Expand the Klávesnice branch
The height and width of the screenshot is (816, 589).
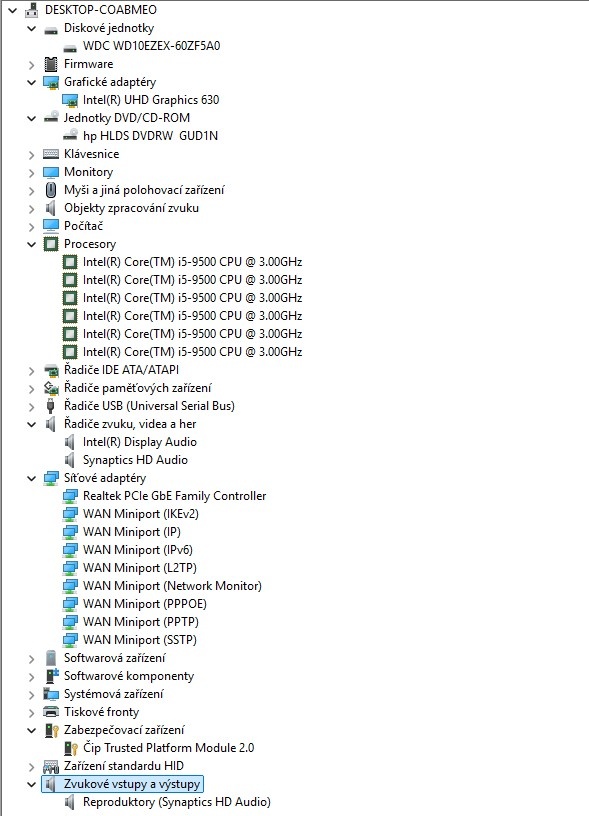(x=31, y=155)
